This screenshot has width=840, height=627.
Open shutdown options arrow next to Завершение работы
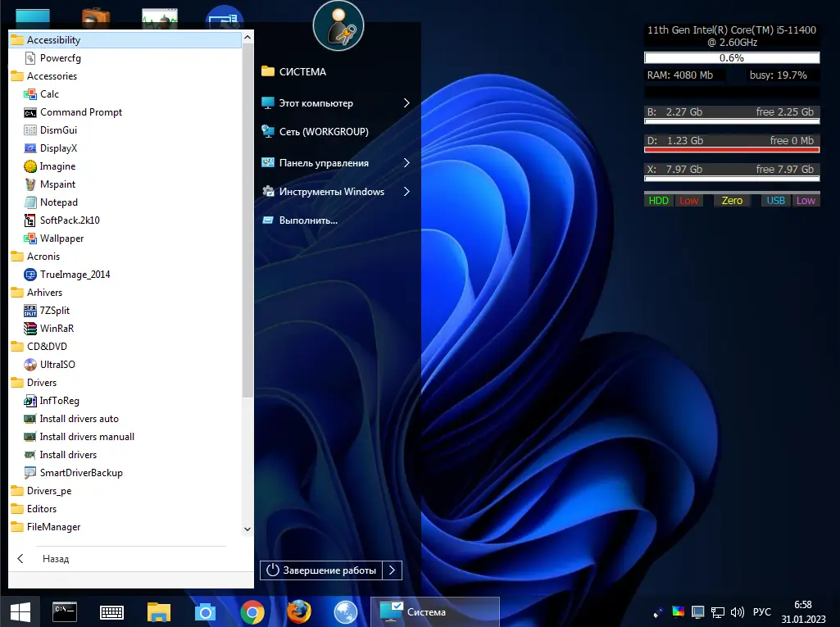tap(393, 570)
